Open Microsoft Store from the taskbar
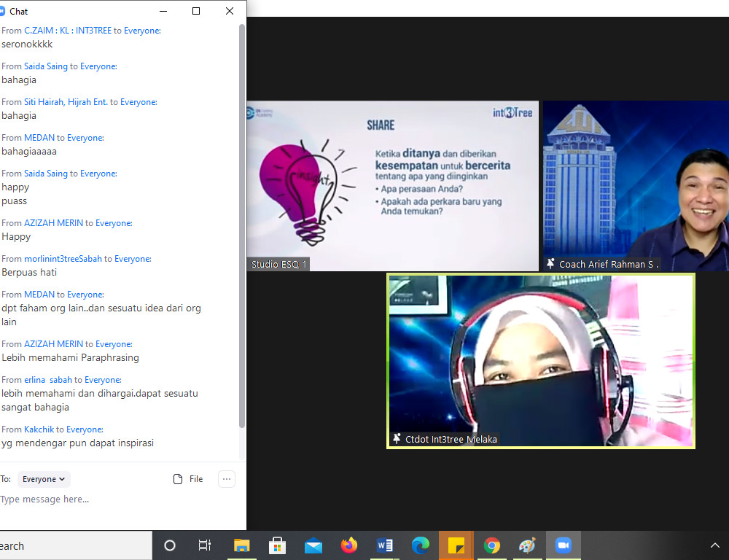 coord(278,545)
